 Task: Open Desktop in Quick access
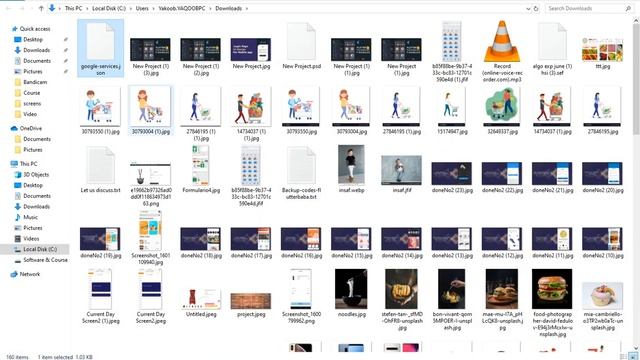point(33,40)
